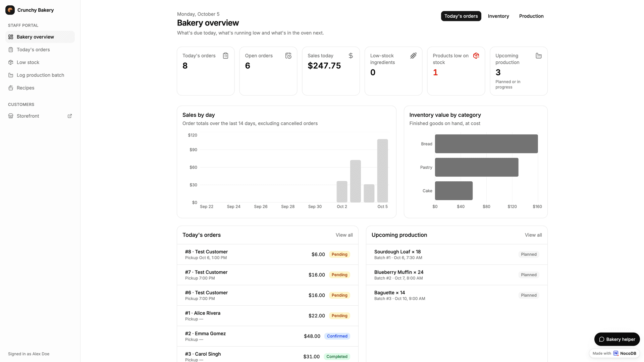
Task: Click the wheat icon on Low-stock ingredients card
Action: [414, 56]
